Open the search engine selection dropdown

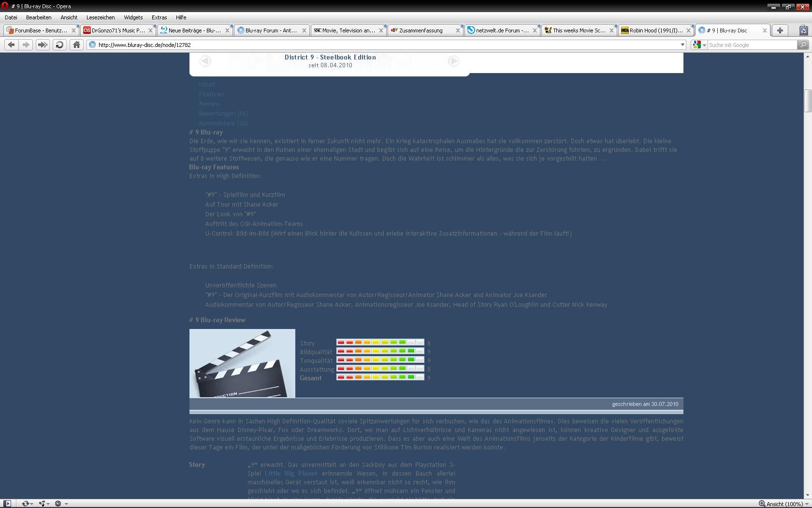coord(704,45)
